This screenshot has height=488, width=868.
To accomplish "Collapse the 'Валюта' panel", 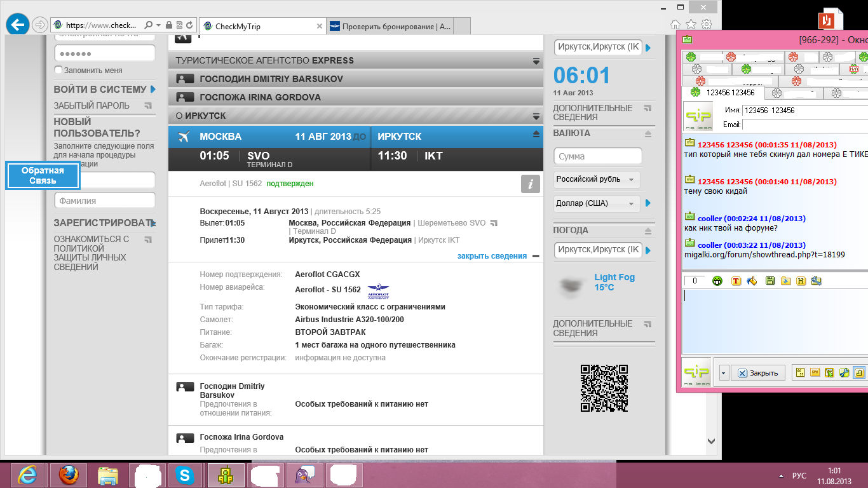I will tap(648, 134).
